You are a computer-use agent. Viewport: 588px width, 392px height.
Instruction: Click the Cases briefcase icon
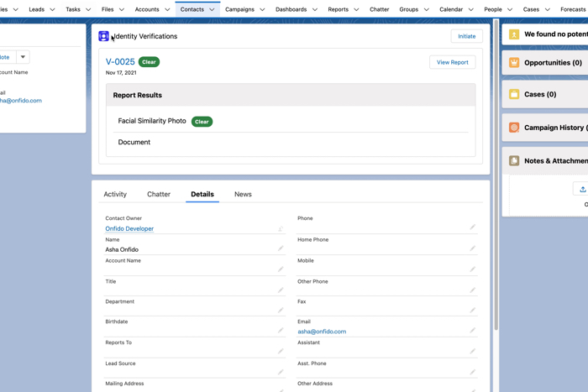pyautogui.click(x=514, y=95)
